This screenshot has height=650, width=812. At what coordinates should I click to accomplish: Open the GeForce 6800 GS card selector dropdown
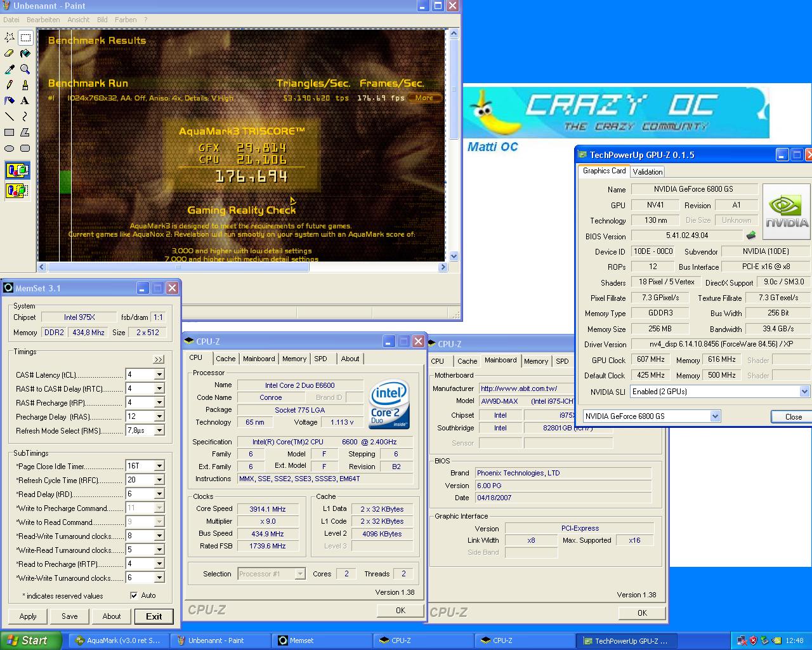[x=715, y=416]
